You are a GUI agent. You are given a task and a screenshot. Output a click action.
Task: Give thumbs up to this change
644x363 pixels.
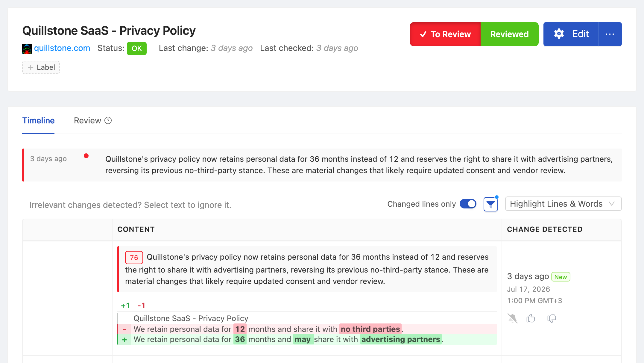(x=531, y=318)
